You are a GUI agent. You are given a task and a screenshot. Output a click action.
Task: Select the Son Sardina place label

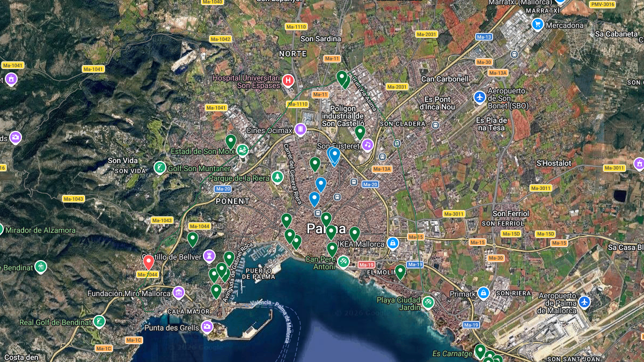click(x=320, y=39)
